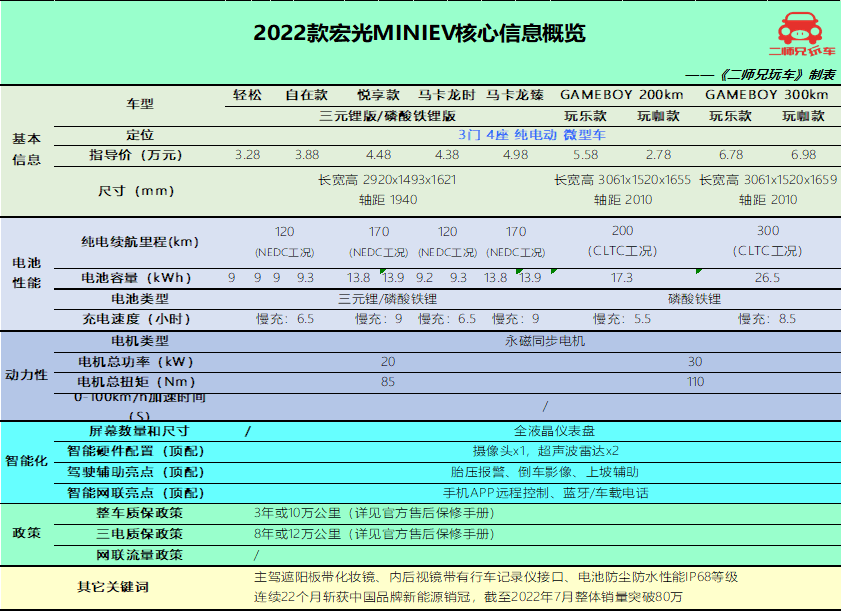This screenshot has height=612, width=842.
Task: Select the price cell "6.98"
Action: click(x=803, y=155)
